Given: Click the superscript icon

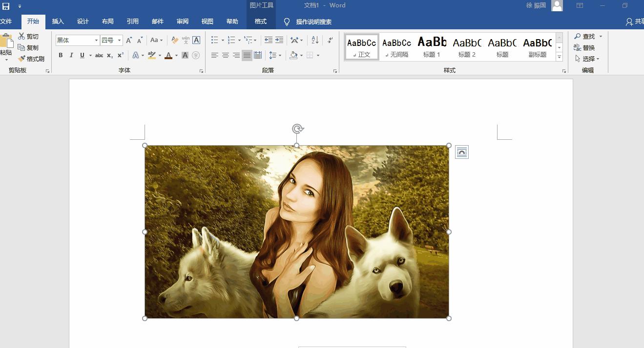Looking at the screenshot, I should (x=121, y=56).
